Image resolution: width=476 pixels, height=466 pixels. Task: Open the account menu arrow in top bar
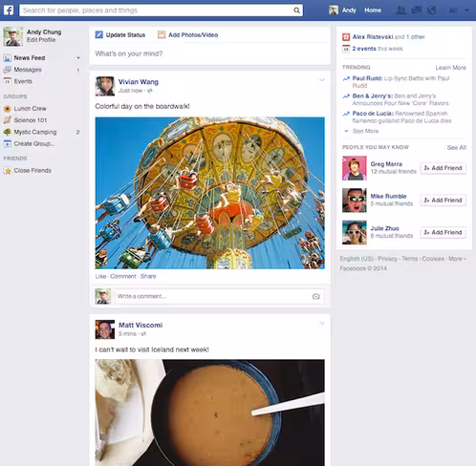coord(466,11)
